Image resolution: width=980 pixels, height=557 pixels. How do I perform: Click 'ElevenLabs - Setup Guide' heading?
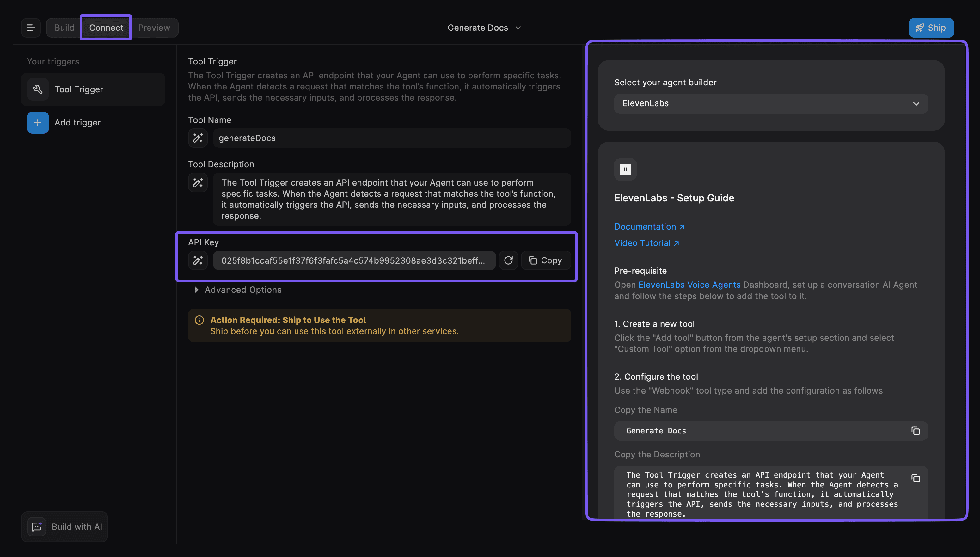pyautogui.click(x=674, y=198)
